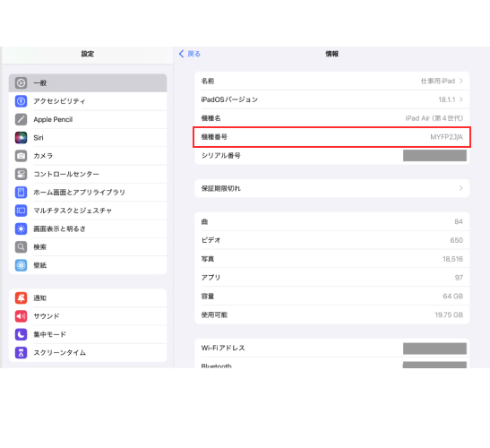
Task: Click the 情報 page title
Action: tap(331, 54)
